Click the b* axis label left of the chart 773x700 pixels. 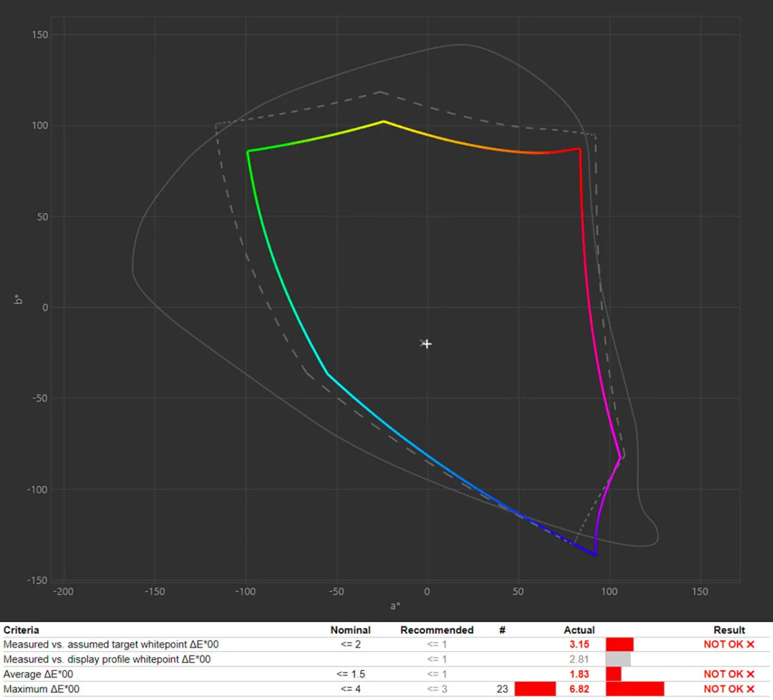[x=18, y=299]
